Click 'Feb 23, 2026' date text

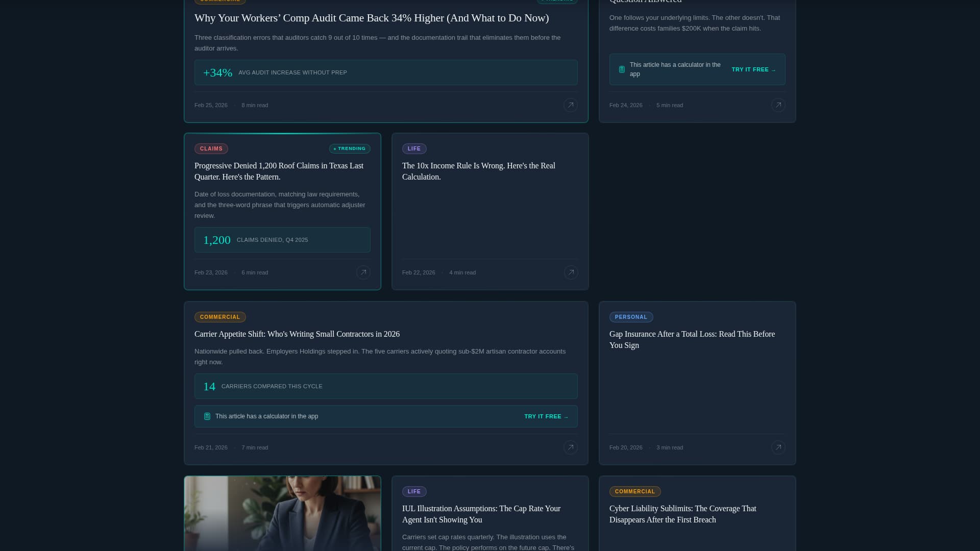click(211, 272)
